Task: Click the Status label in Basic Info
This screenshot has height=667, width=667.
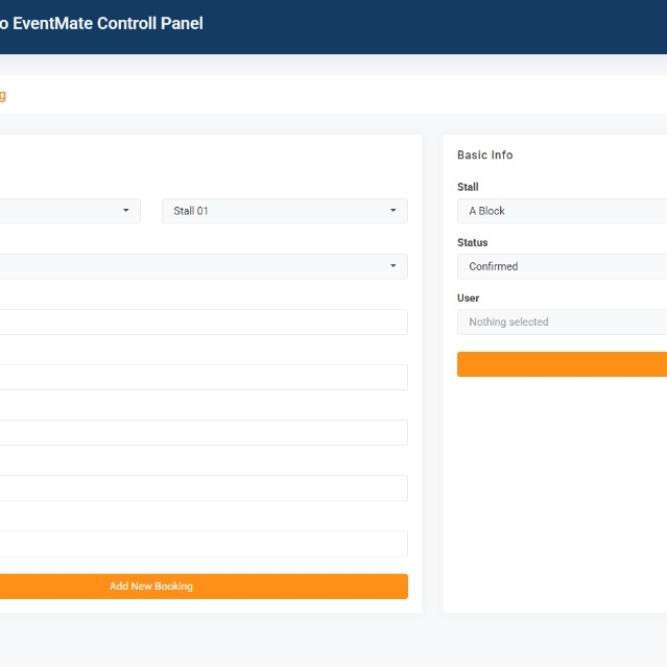Action: (472, 243)
